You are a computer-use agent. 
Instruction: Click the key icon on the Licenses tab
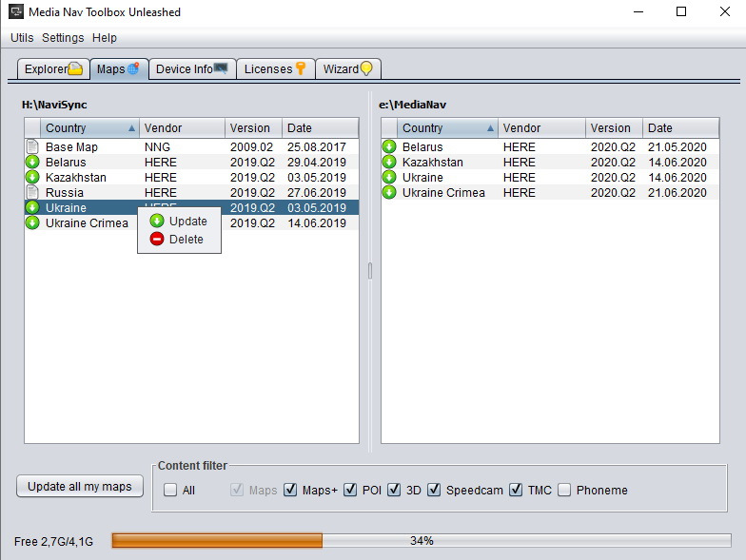[x=301, y=68]
